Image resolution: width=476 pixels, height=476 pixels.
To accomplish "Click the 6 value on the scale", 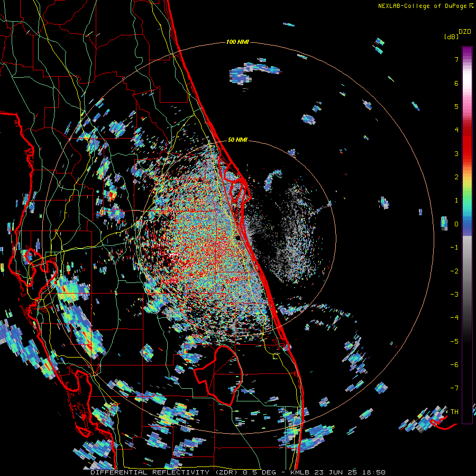I will 456,83.
